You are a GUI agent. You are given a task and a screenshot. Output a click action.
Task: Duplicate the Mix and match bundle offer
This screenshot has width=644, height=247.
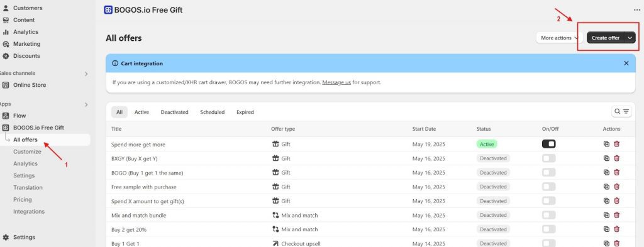[x=606, y=215]
